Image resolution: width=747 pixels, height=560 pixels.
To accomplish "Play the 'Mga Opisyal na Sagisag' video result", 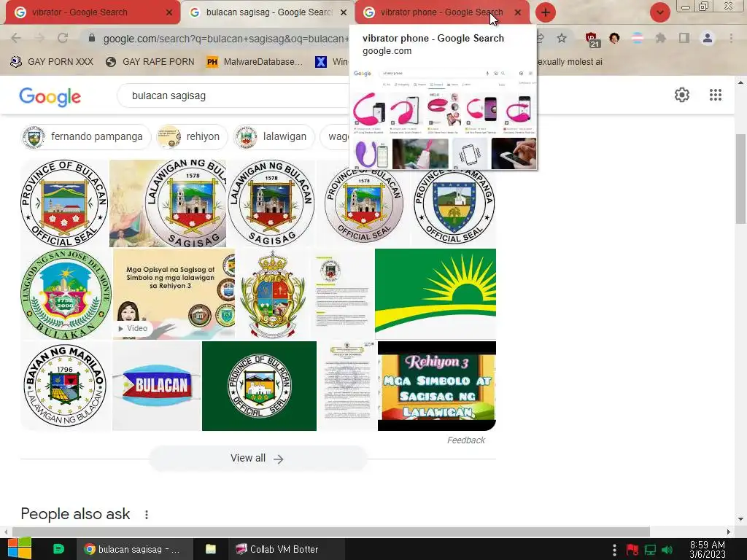I will coord(174,294).
